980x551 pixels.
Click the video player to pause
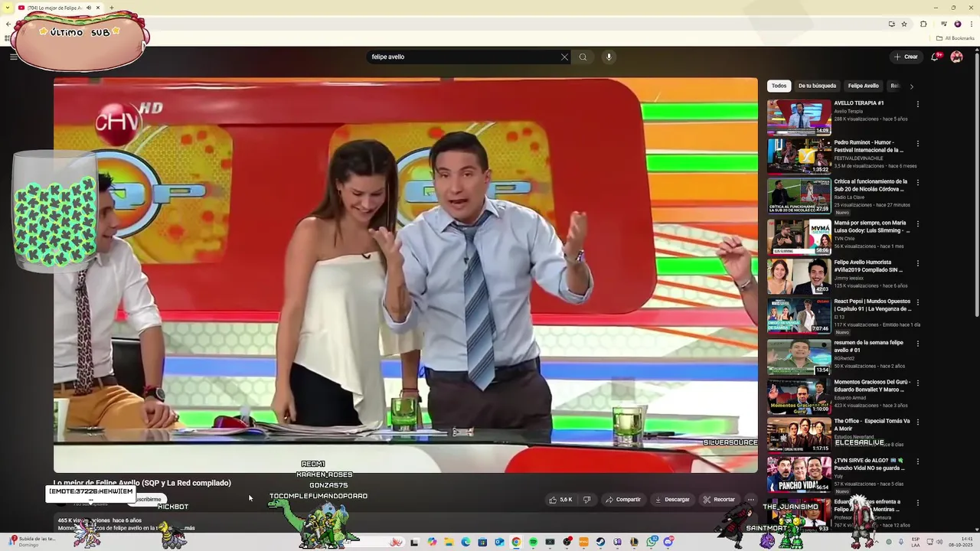(x=406, y=275)
